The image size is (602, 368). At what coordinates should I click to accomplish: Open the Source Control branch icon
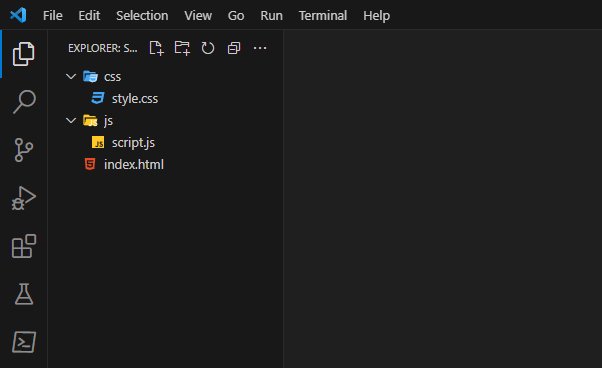24,150
